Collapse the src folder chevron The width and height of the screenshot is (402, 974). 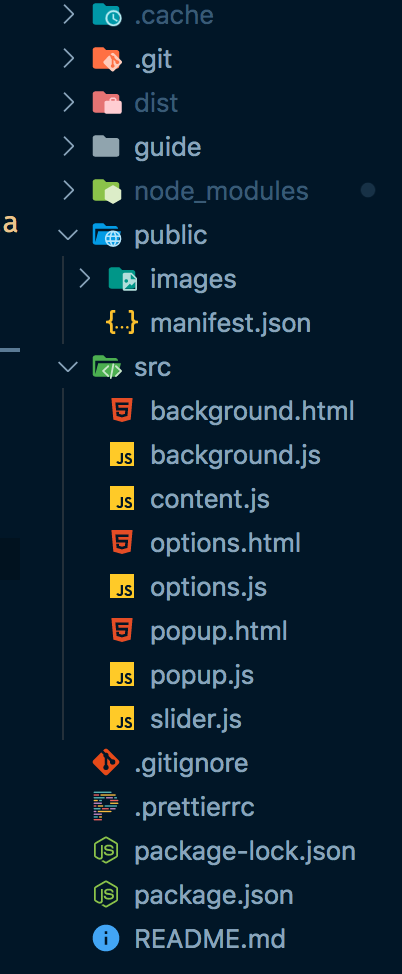click(x=68, y=367)
